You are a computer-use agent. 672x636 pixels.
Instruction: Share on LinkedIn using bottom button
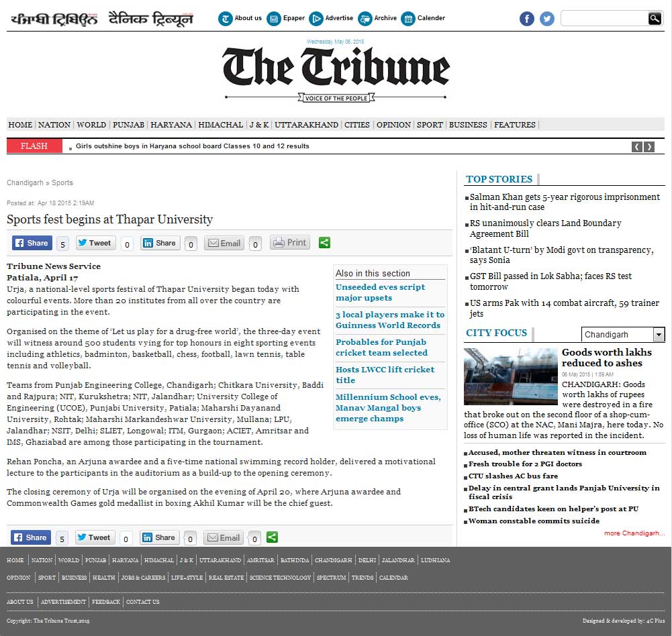(159, 537)
